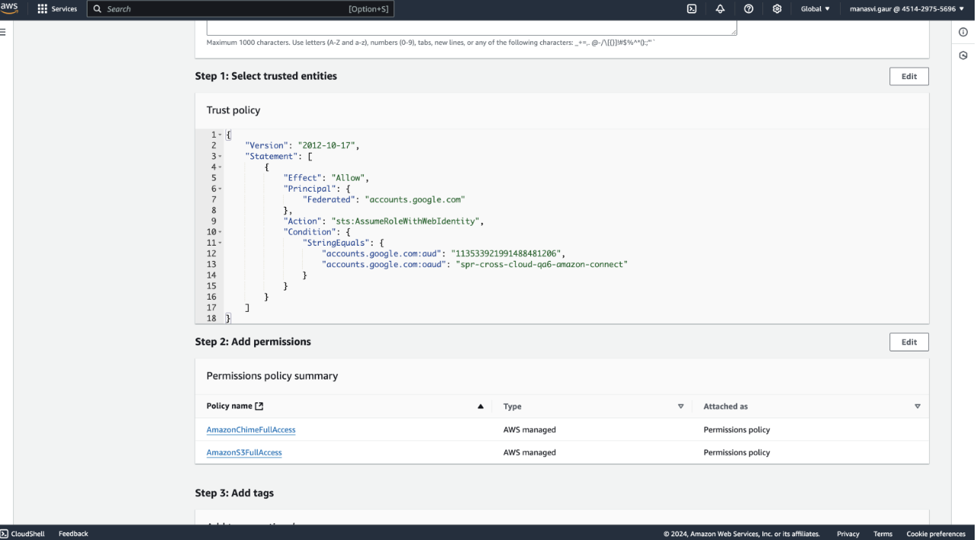
Task: Open the info panel icon on right edge
Action: [963, 32]
